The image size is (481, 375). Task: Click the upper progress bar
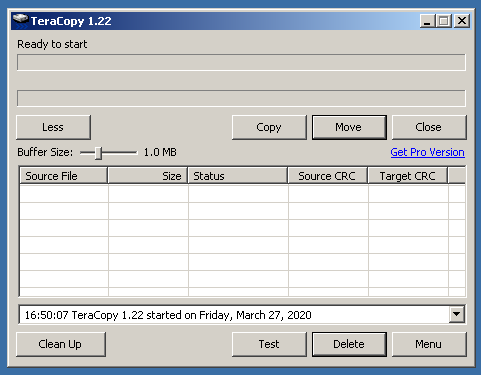click(241, 62)
